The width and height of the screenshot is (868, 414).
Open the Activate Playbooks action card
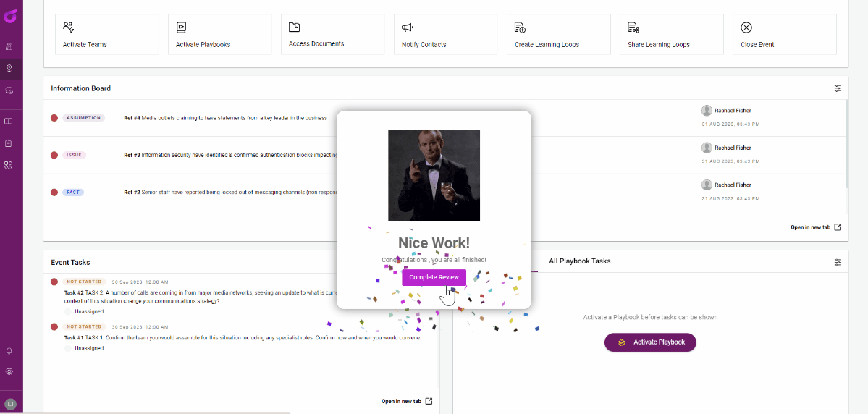click(x=220, y=34)
